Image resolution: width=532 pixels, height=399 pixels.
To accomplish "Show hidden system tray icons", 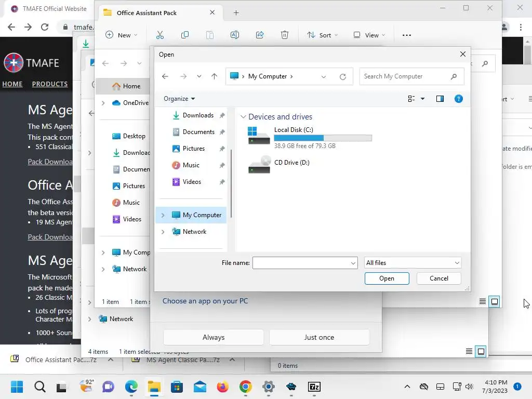I will pyautogui.click(x=407, y=387).
